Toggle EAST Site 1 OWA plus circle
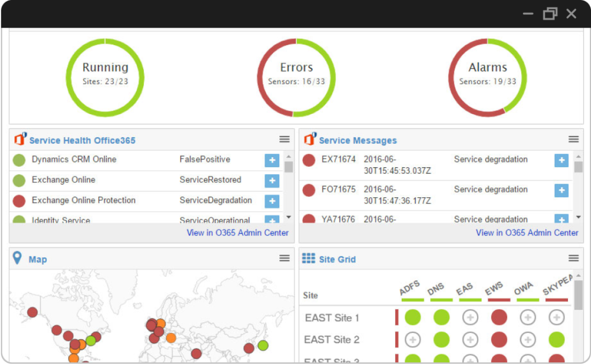591x364 pixels. [528, 317]
